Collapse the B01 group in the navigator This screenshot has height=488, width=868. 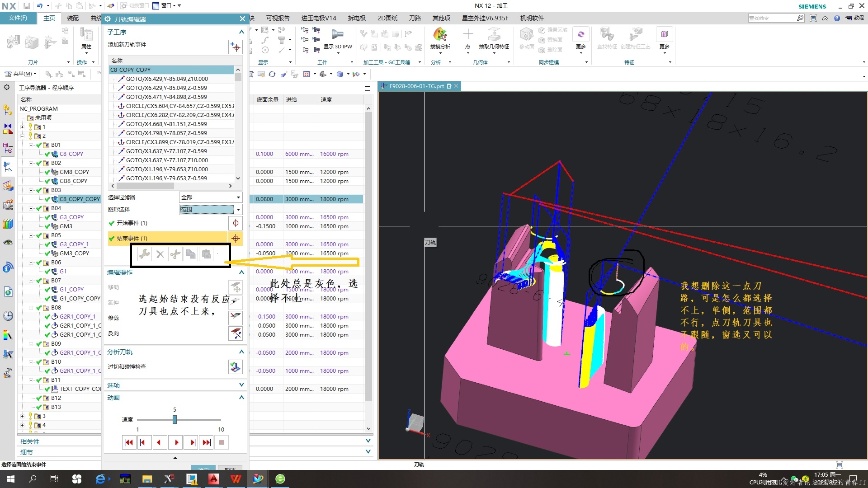coord(32,145)
